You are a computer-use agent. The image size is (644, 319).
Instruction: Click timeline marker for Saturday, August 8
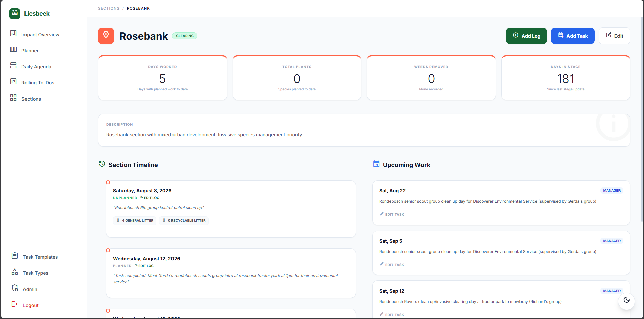pos(108,182)
